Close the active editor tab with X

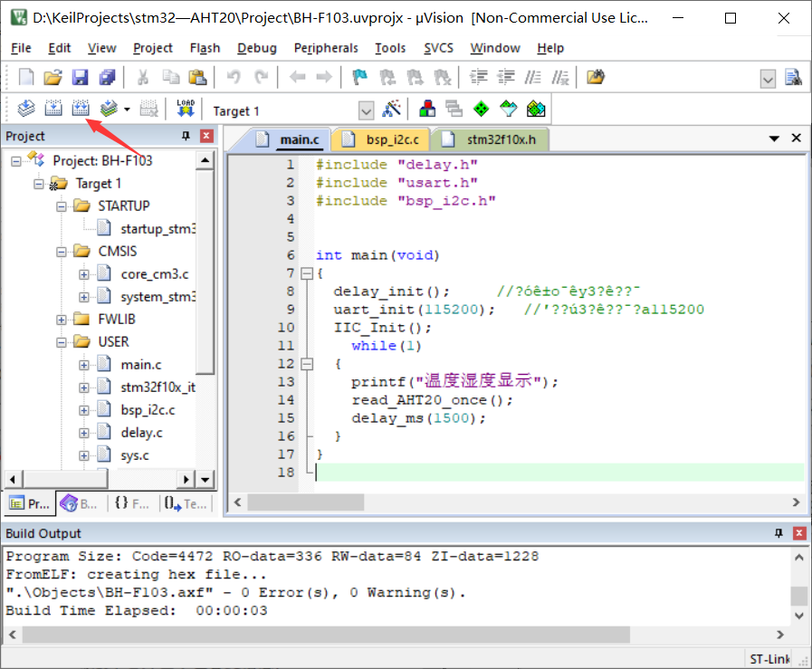796,139
